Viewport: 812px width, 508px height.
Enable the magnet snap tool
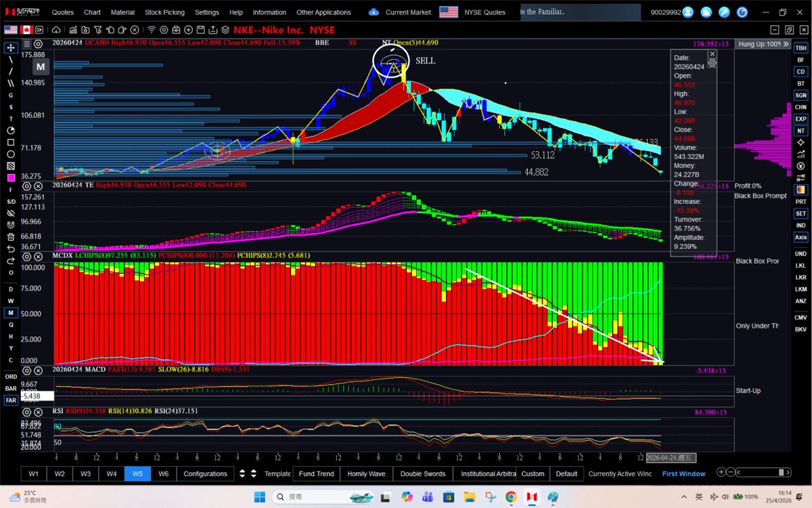point(11,225)
